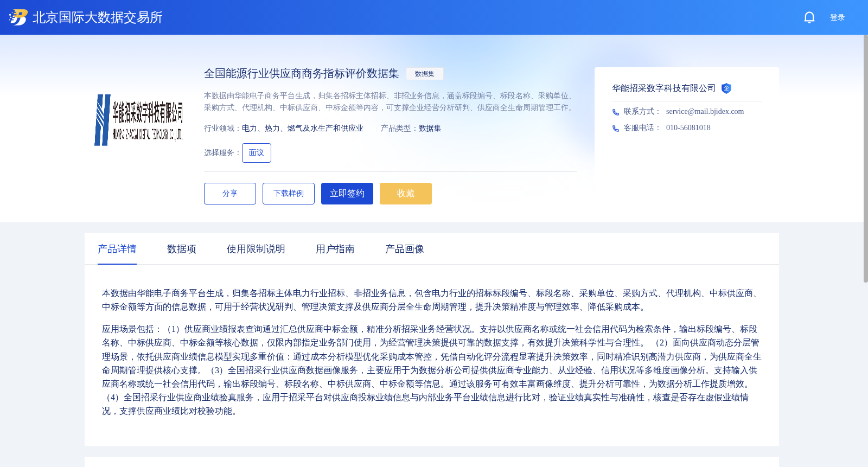
Task: Click the 联系方式 label
Action: pyautogui.click(x=642, y=112)
